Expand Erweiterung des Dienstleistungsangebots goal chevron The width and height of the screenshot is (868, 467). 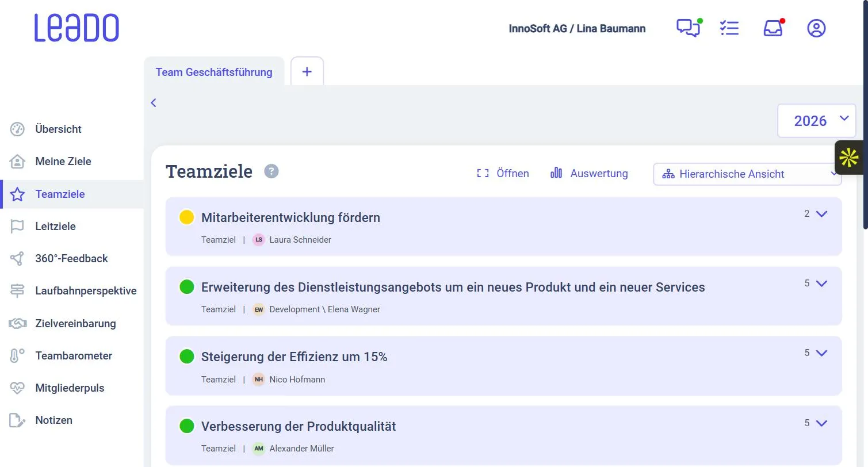point(821,284)
